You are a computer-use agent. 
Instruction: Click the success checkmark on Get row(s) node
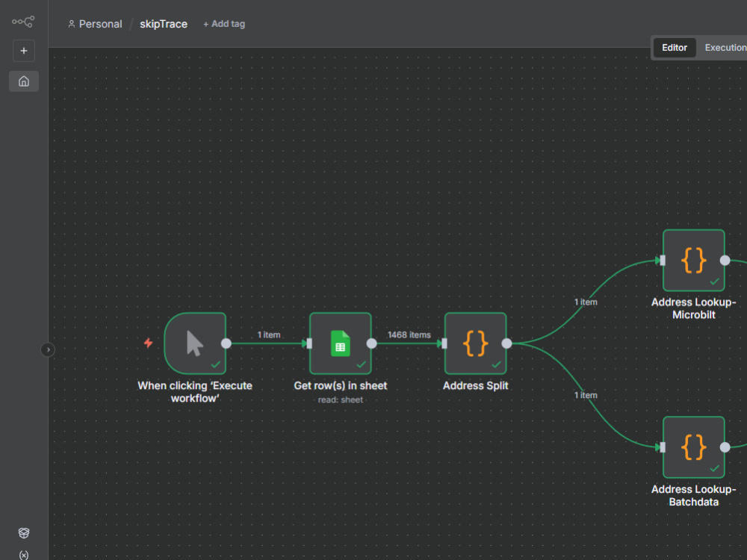361,364
